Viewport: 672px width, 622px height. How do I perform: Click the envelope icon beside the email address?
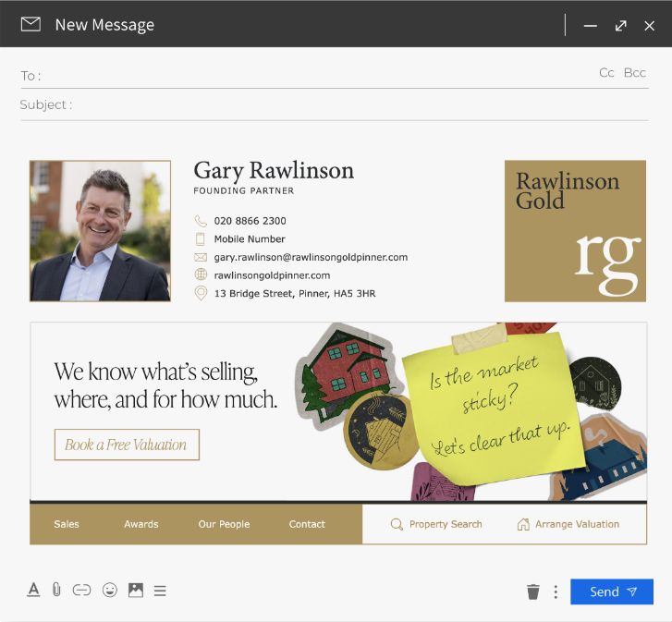pos(201,257)
